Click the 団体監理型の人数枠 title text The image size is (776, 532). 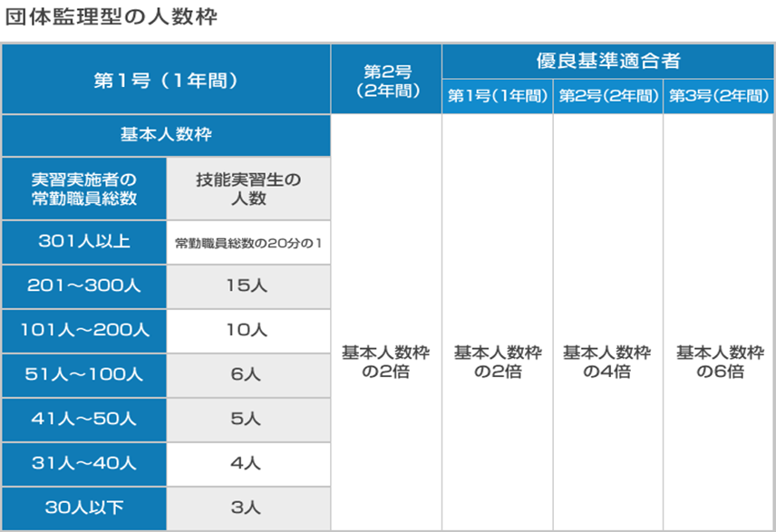point(112,17)
